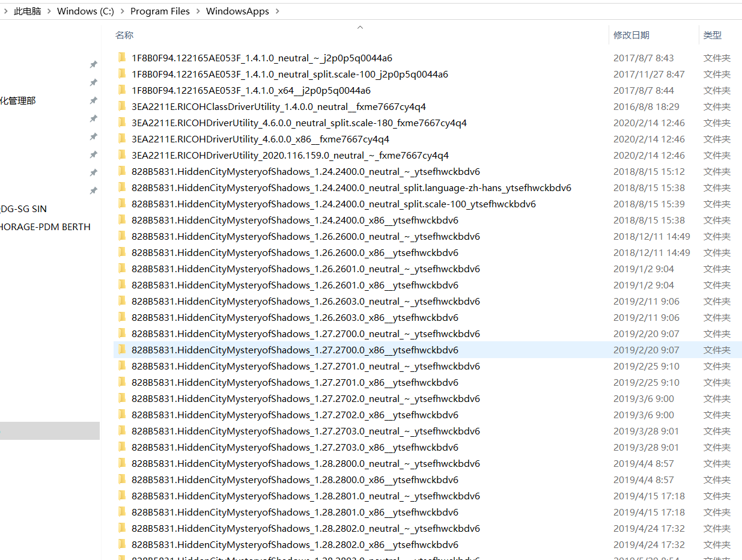Screen dimensions: 742x560
Task: Expand breadcrumb chevron after Program Files
Action: click(198, 11)
